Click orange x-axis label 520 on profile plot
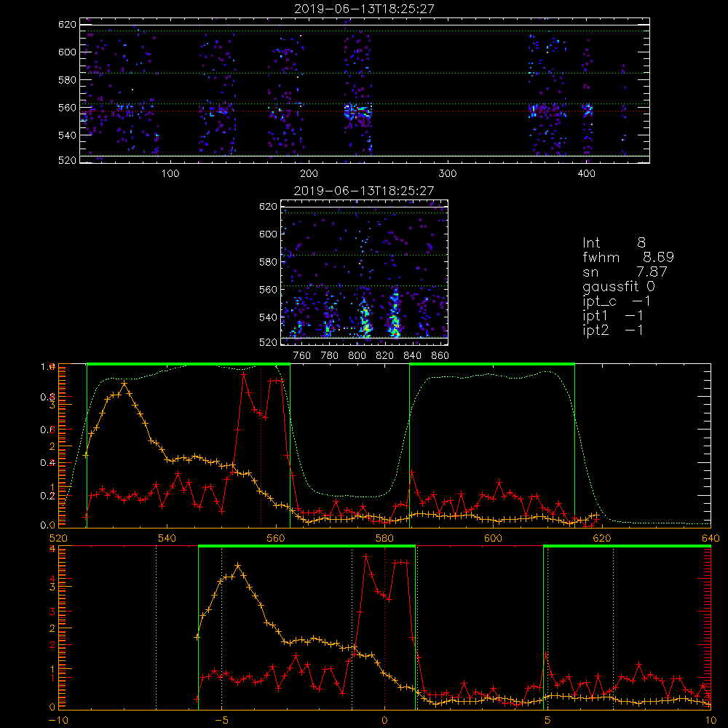 tap(58, 538)
